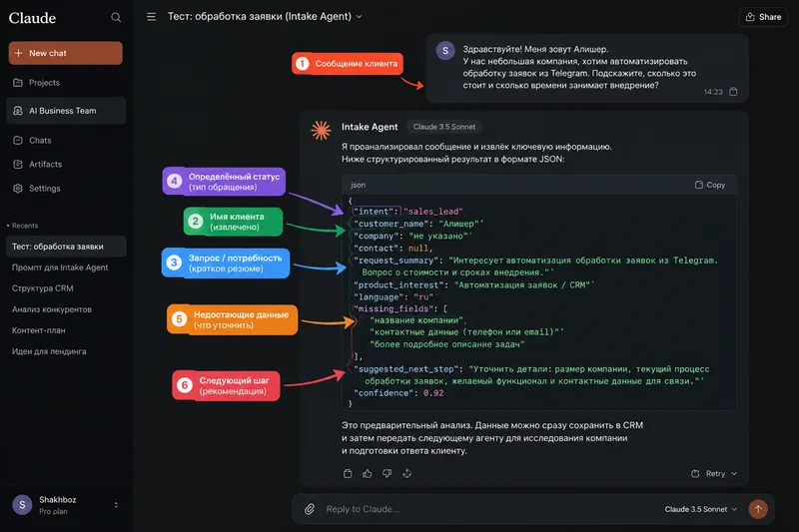Open AI Business Team section
The width and height of the screenshot is (799, 532).
66,111
